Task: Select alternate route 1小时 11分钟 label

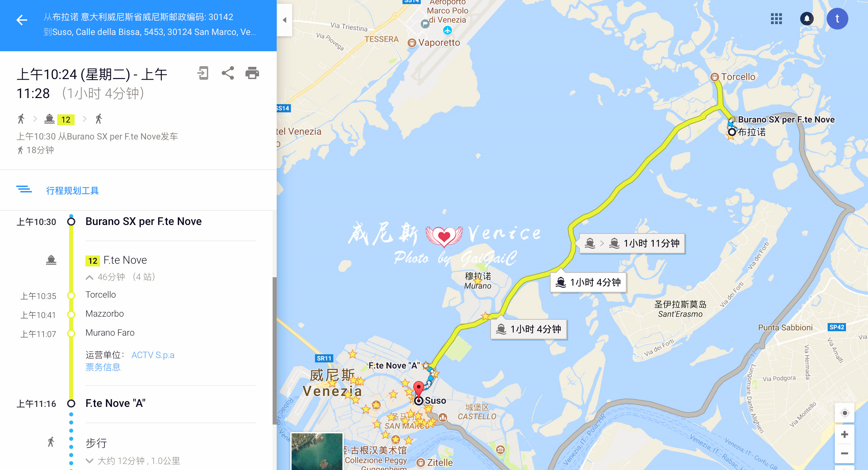Action: point(632,243)
